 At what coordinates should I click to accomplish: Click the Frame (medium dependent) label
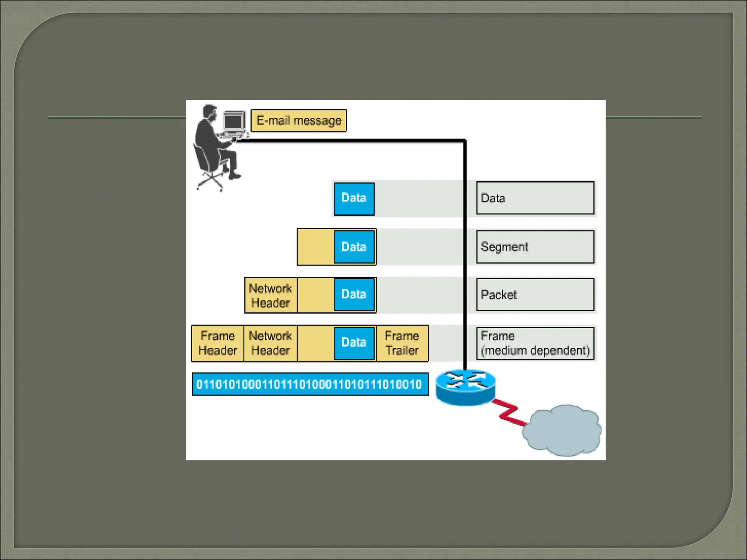click(x=535, y=343)
